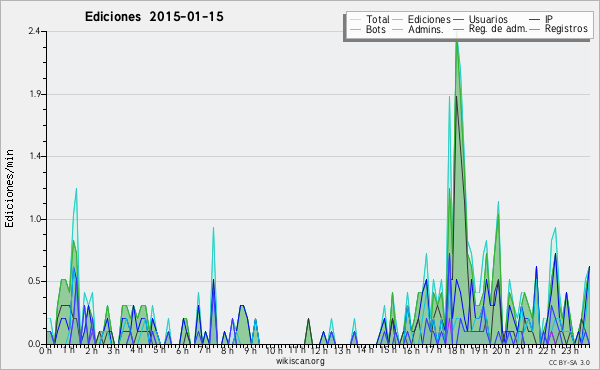Click the '7 h' x-axis label
Viewport: 600px width, 370px height.
coord(204,350)
